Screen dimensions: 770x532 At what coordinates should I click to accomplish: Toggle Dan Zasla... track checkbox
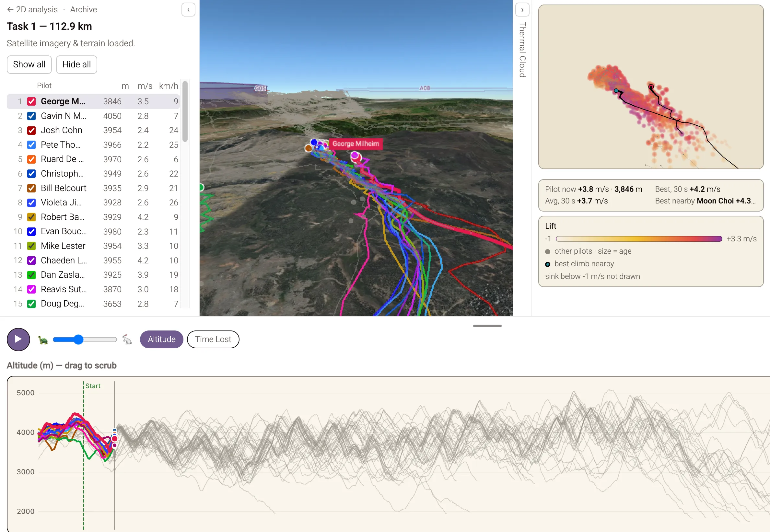(32, 275)
